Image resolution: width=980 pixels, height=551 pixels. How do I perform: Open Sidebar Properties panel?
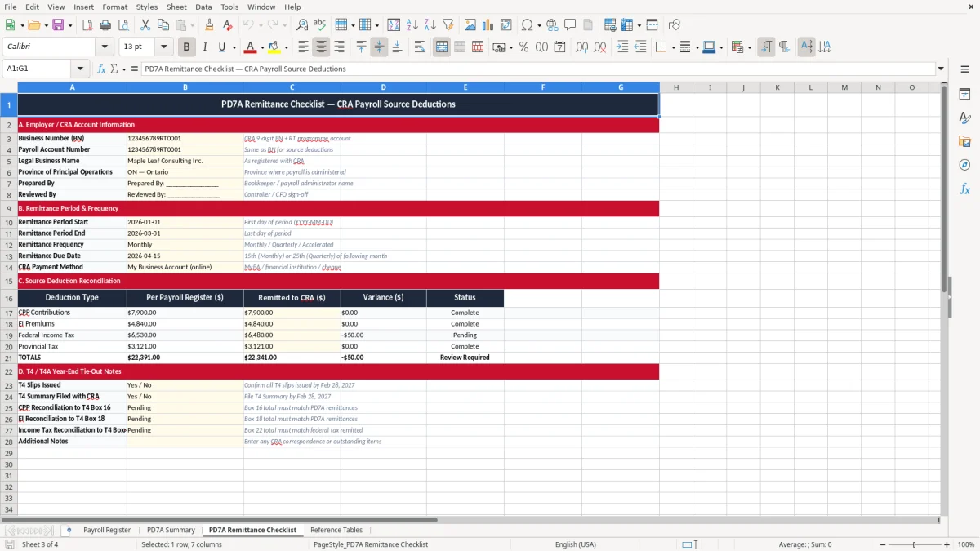click(x=964, y=95)
